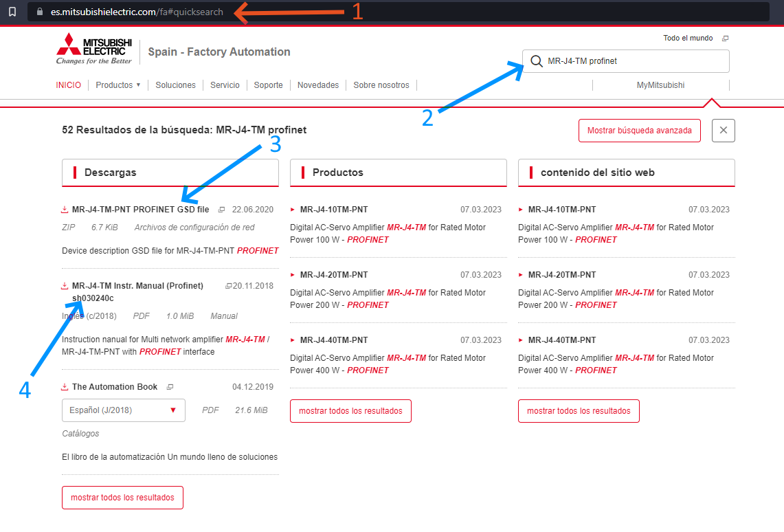
Task: Click red arrow beside MR-J4-40TM-PNT in Productos
Action: pyautogui.click(x=293, y=340)
